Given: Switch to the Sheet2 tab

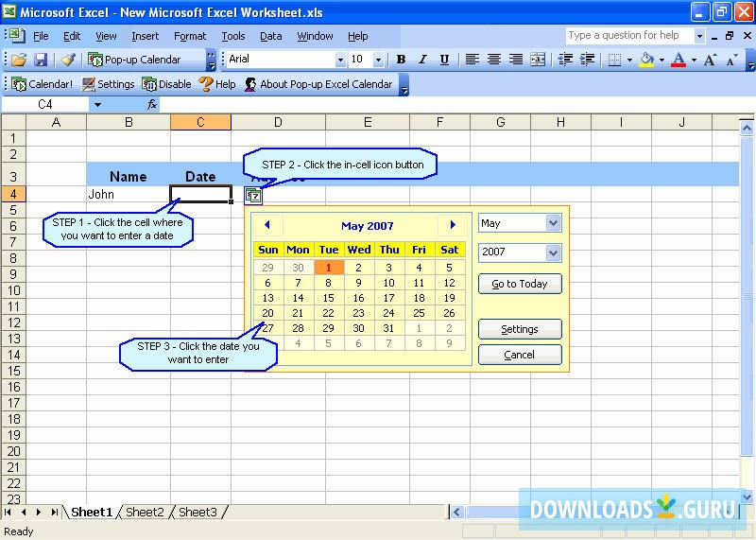Looking at the screenshot, I should [145, 512].
